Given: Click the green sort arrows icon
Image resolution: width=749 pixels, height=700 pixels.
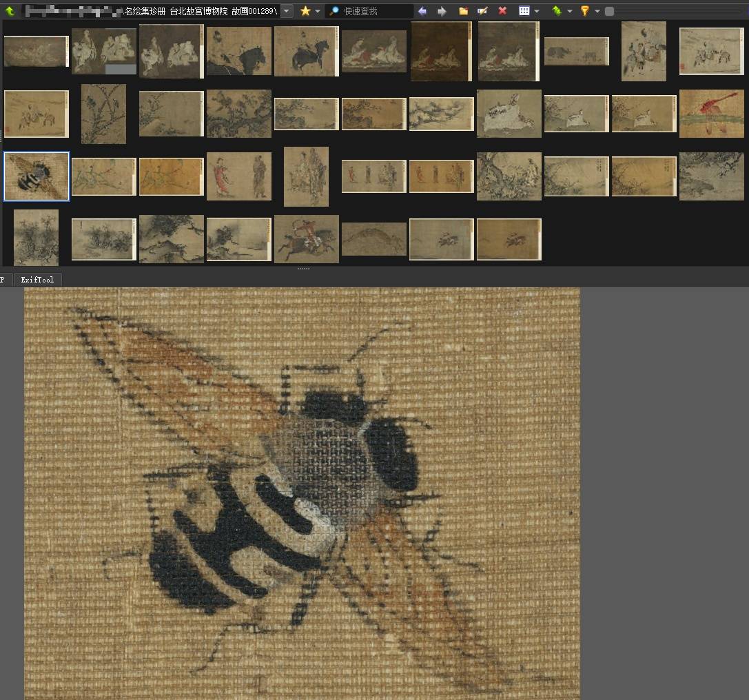Looking at the screenshot, I should tap(557, 10).
